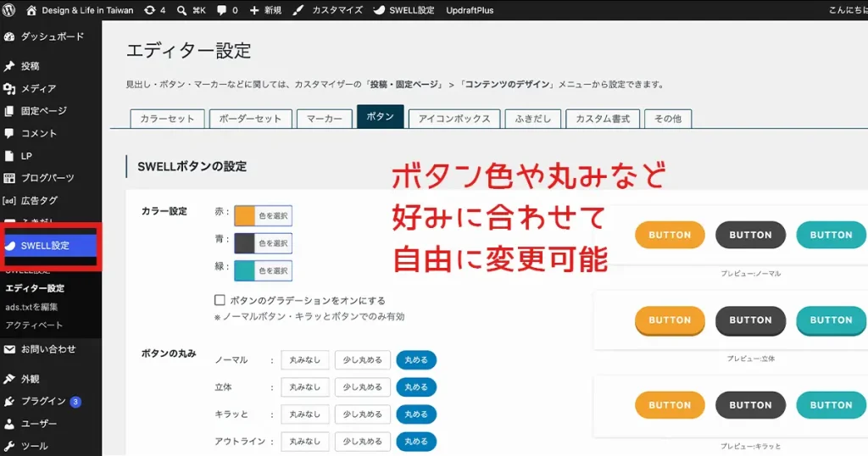
Task: Click the media icon for メディア
Action: point(8,88)
